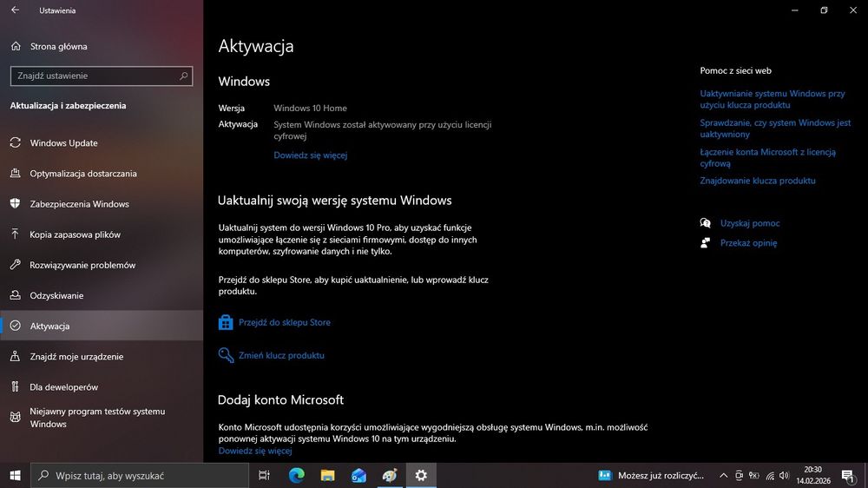Click the Meet Now camera tray icon
Image resolution: width=868 pixels, height=488 pixels.
click(x=739, y=475)
